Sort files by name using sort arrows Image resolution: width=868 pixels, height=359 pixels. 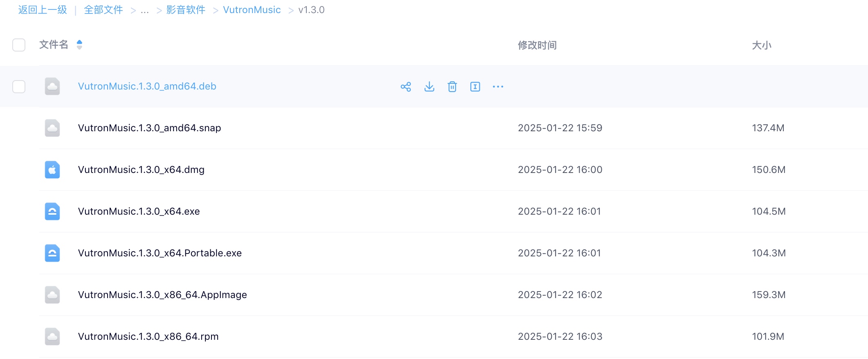coord(79,45)
